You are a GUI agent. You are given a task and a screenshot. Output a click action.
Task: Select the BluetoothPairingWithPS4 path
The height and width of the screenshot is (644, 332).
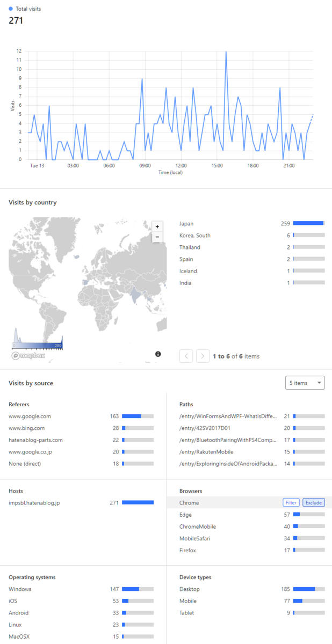(x=252, y=440)
